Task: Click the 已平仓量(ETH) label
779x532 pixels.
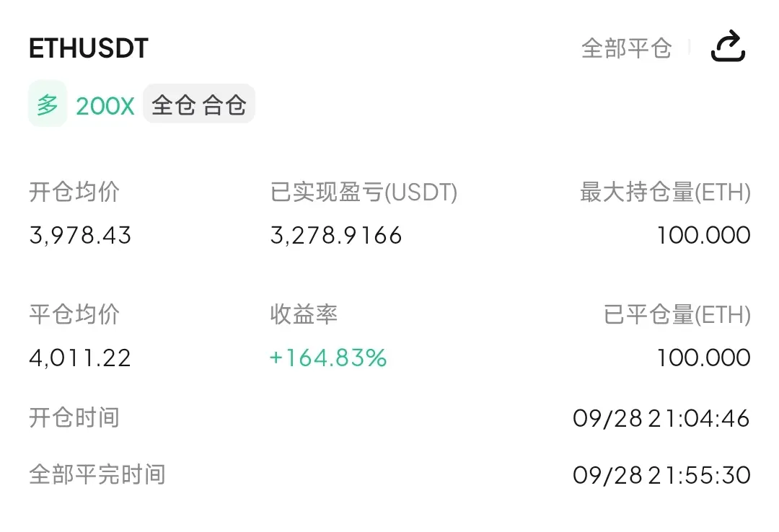Action: coord(677,314)
